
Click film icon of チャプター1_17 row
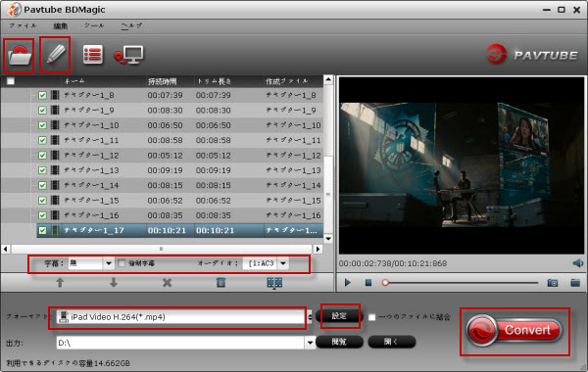click(55, 230)
